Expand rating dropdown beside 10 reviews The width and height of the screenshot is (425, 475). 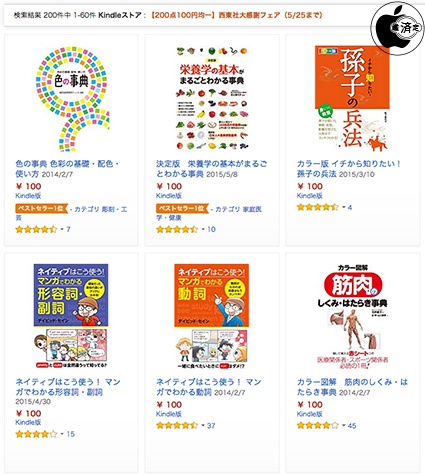pyautogui.click(x=203, y=229)
